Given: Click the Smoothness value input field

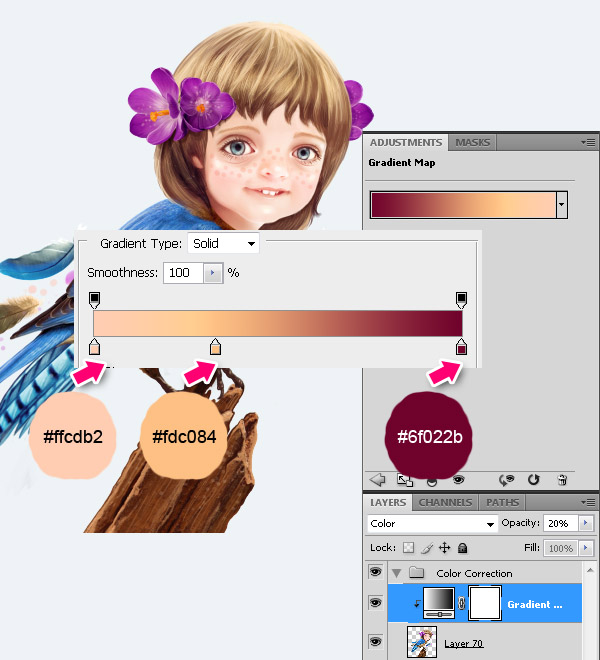Looking at the screenshot, I should (184, 272).
